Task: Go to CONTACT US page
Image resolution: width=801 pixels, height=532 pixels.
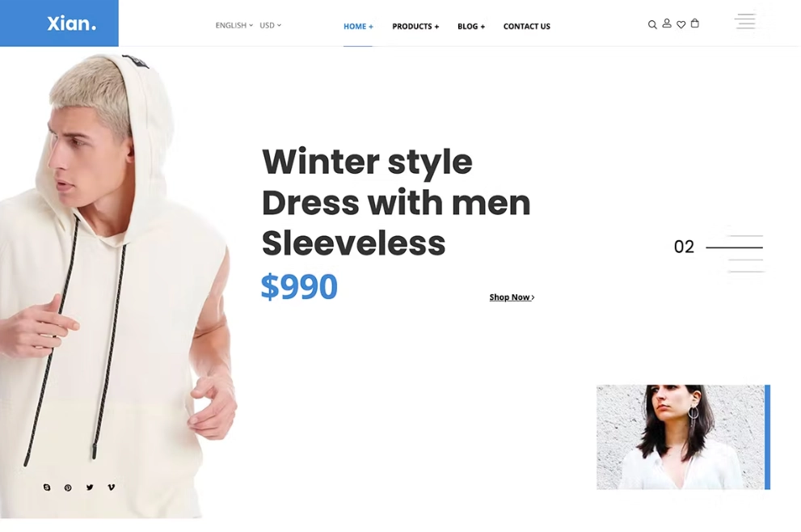Action: point(527,26)
